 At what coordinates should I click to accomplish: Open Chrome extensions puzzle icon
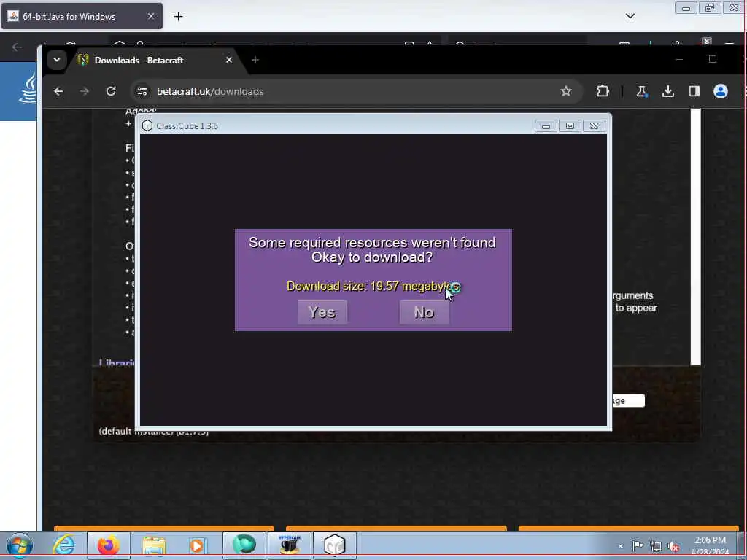603,91
